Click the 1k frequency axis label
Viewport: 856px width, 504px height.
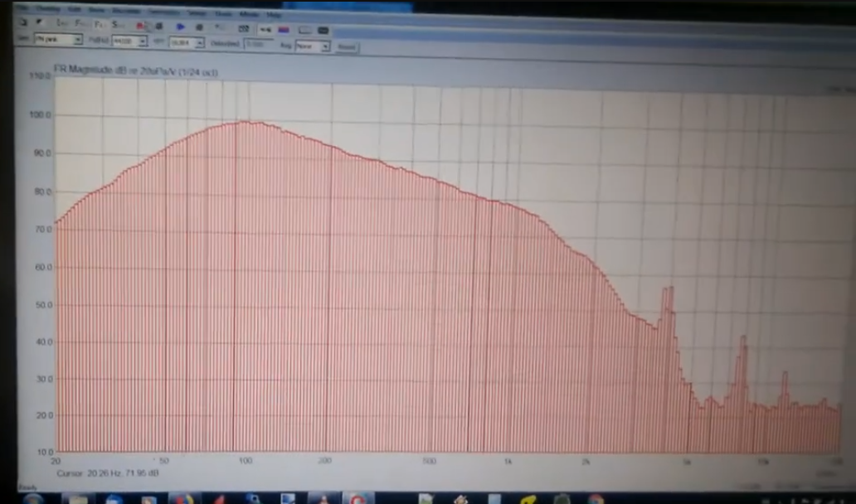[508, 462]
